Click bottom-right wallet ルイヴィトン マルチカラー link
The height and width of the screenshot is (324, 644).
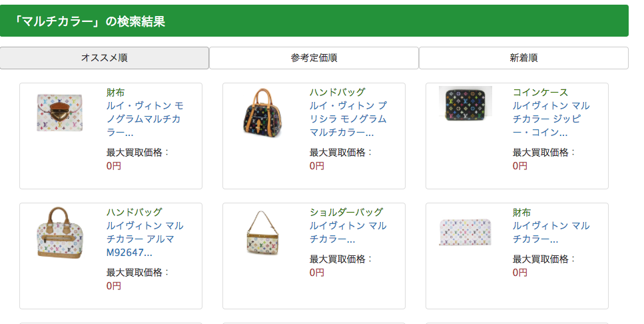point(551,232)
